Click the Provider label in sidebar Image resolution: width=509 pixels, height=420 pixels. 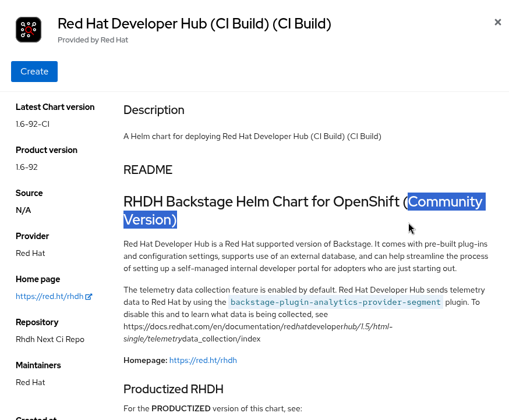32,236
